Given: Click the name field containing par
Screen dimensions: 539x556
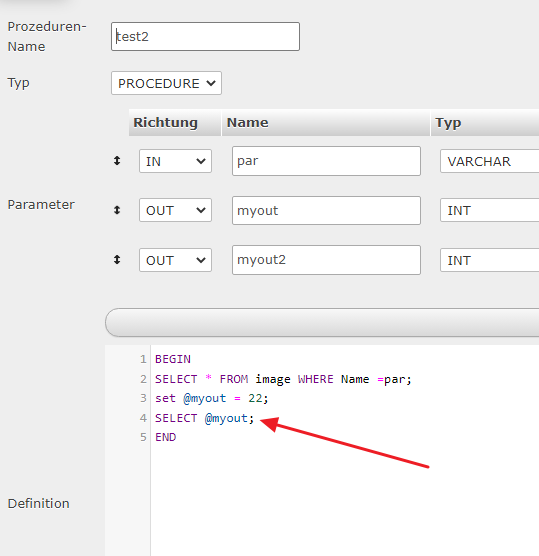Looking at the screenshot, I should (x=326, y=161).
